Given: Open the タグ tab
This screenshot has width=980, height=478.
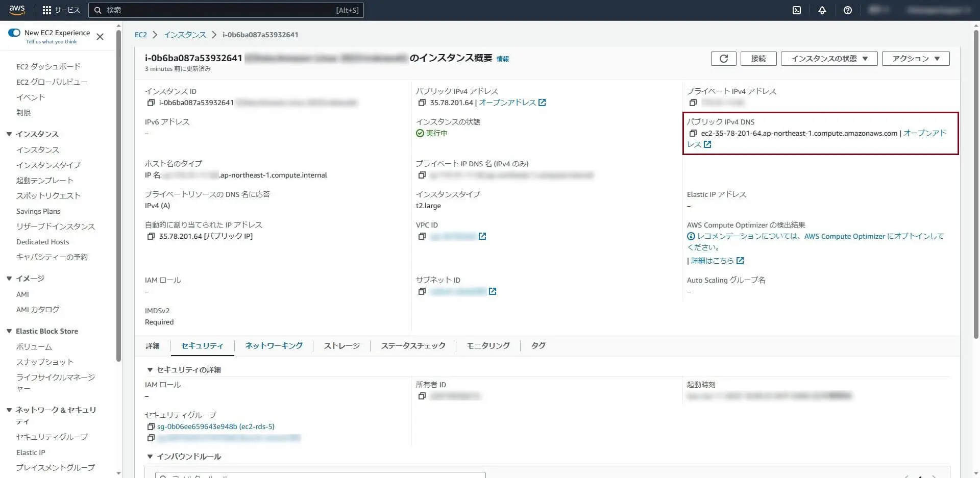Looking at the screenshot, I should (x=538, y=346).
